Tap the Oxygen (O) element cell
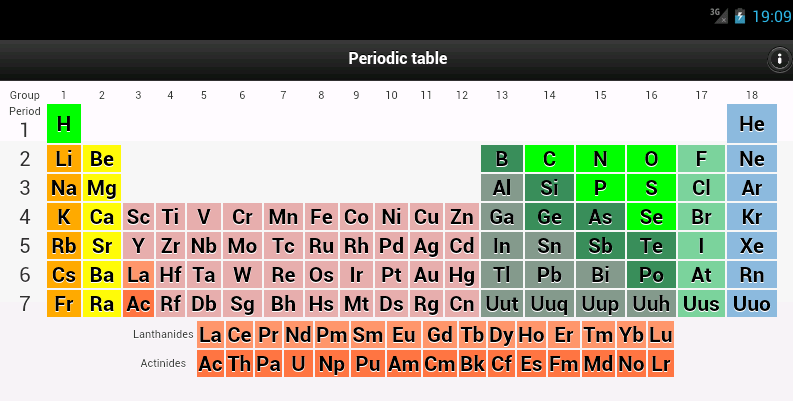The height and width of the screenshot is (401, 793). tap(651, 159)
